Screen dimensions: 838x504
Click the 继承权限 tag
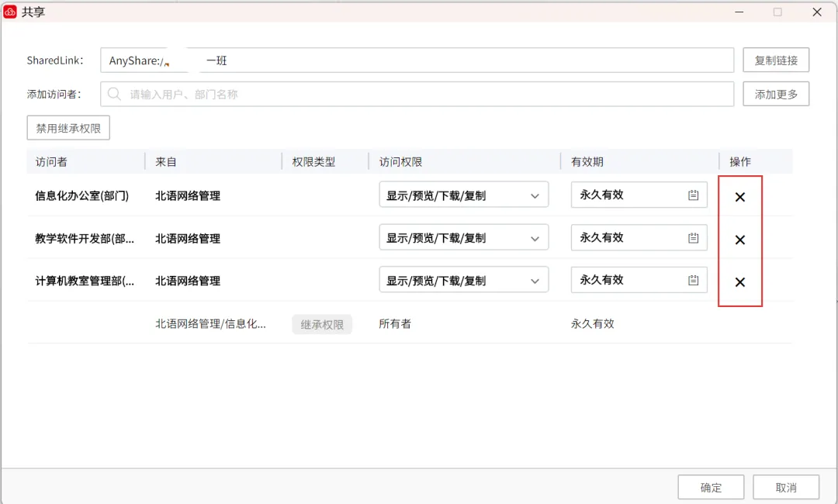322,324
